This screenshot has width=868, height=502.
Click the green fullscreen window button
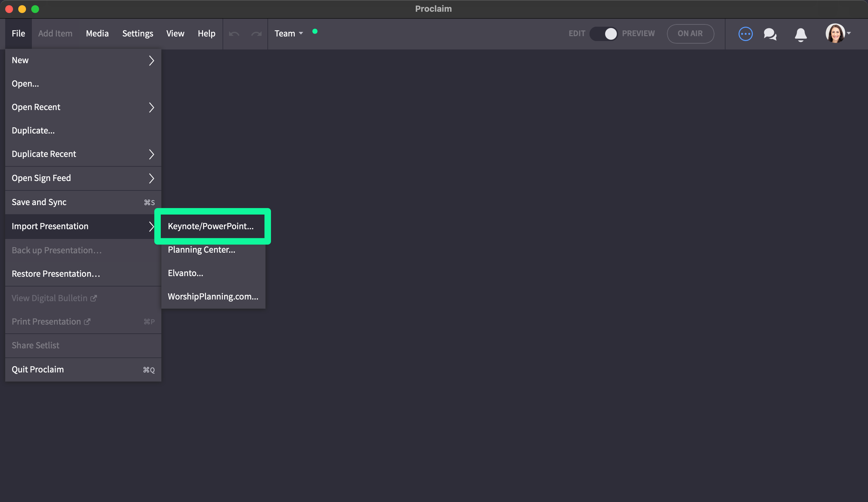[x=35, y=9]
